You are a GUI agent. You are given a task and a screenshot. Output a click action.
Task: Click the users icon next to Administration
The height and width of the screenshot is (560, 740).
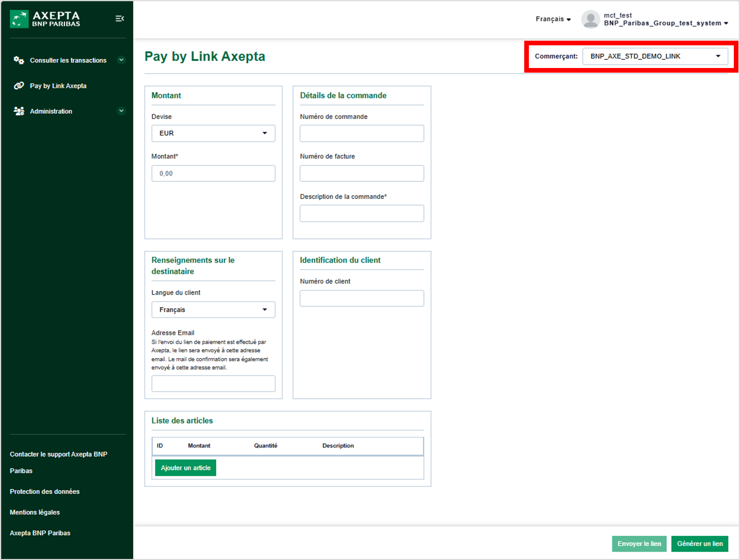pos(19,111)
